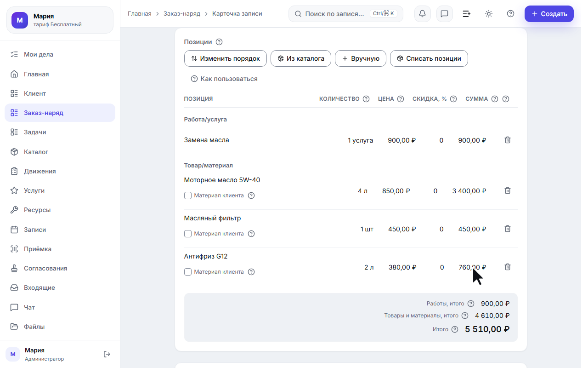Open Как пользоваться help link
The image size is (588, 368).
224,79
